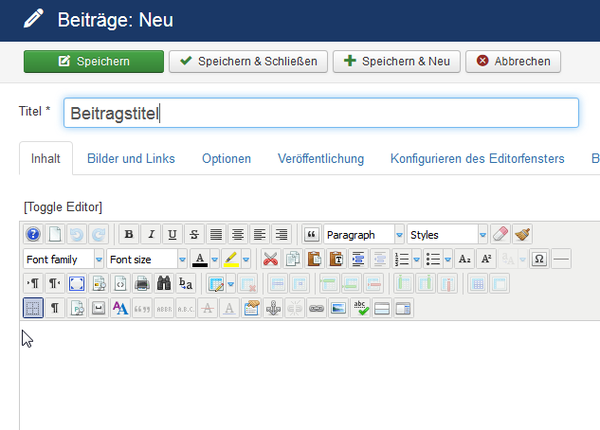
Task: Click the binoculars find icon
Action: coord(164,284)
